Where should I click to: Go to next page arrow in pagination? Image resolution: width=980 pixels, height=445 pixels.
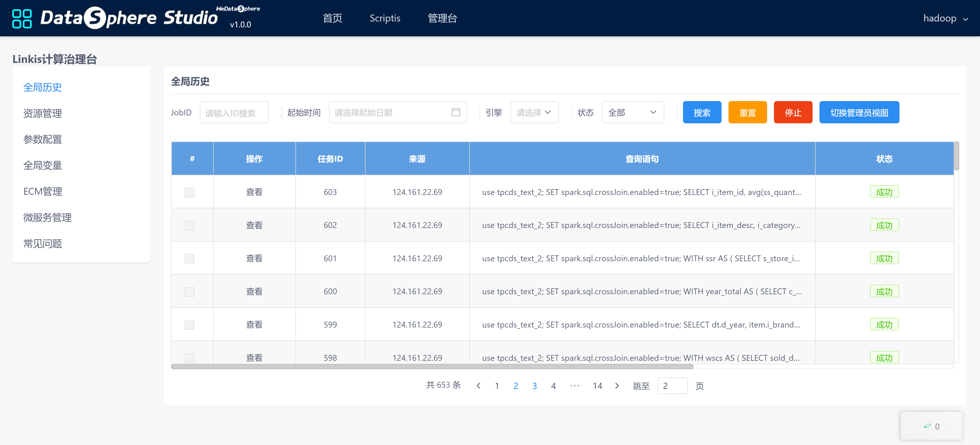(617, 386)
